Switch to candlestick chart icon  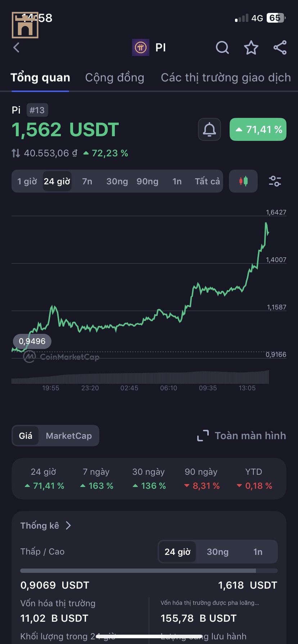click(243, 181)
